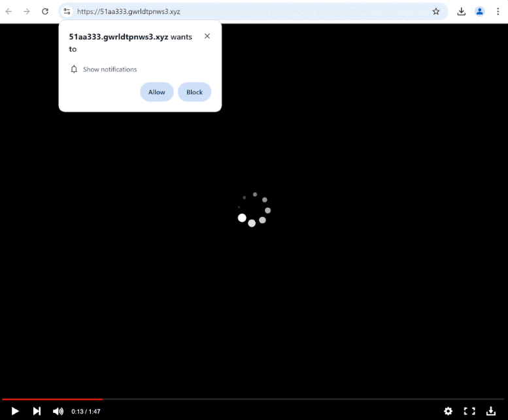508x420 pixels.
Task: Enter fullscreen mode
Action: (469, 412)
